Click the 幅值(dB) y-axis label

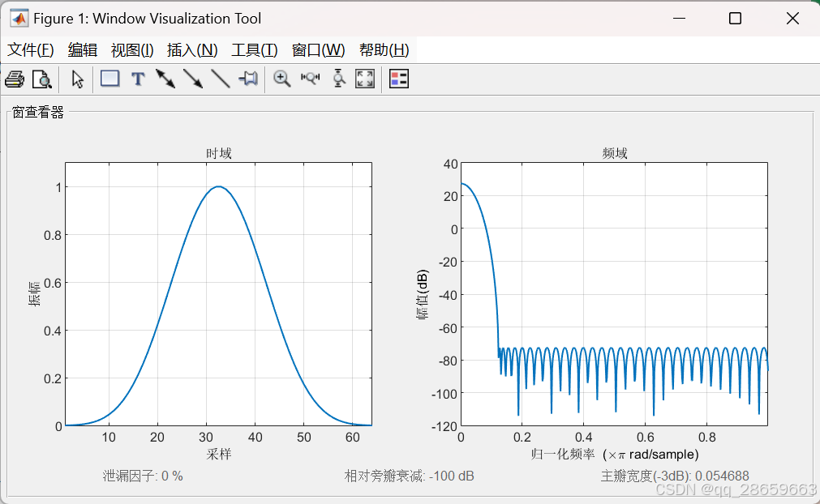(423, 294)
